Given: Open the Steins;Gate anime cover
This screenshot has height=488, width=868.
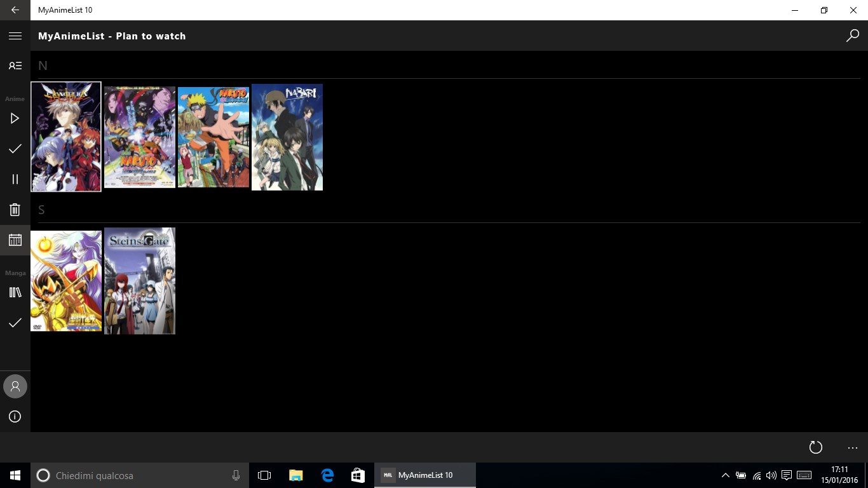Looking at the screenshot, I should click(140, 281).
